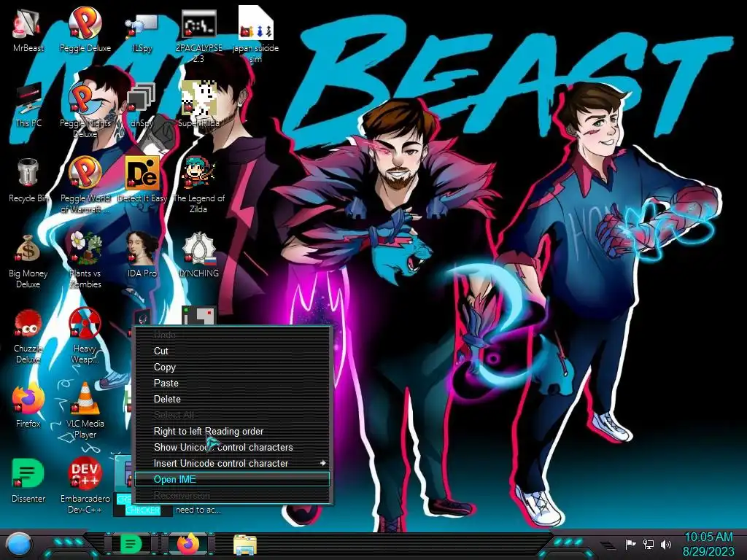The width and height of the screenshot is (747, 560).
Task: Launch Firefox from the desktop shortcut
Action: pos(28,405)
